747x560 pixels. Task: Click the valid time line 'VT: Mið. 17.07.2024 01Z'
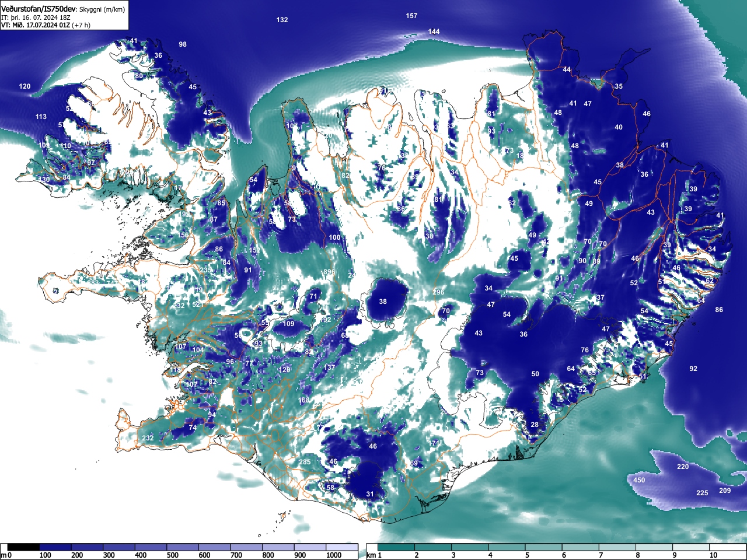click(36, 26)
